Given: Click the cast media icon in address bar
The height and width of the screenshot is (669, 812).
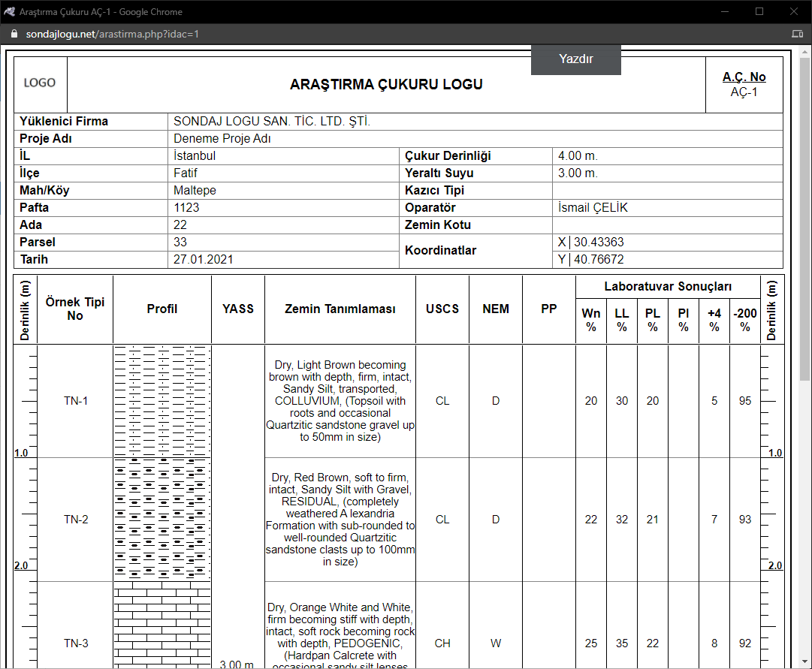Looking at the screenshot, I should tap(798, 35).
